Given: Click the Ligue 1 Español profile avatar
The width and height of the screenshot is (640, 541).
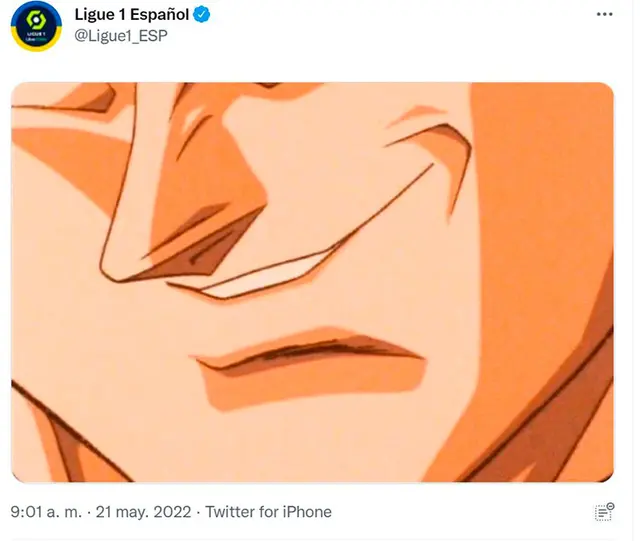Looking at the screenshot, I should [36, 26].
